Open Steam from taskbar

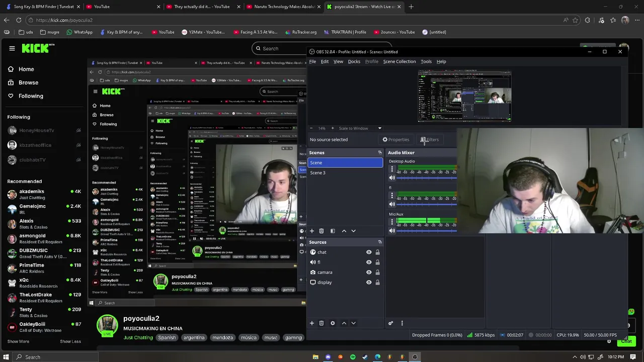tap(365, 357)
